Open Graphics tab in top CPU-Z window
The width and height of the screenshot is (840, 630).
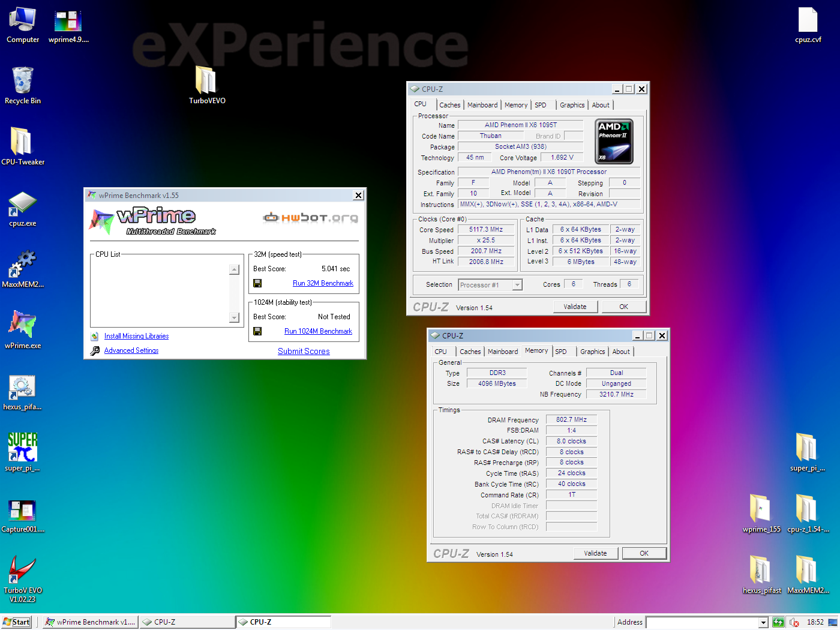tap(572, 105)
